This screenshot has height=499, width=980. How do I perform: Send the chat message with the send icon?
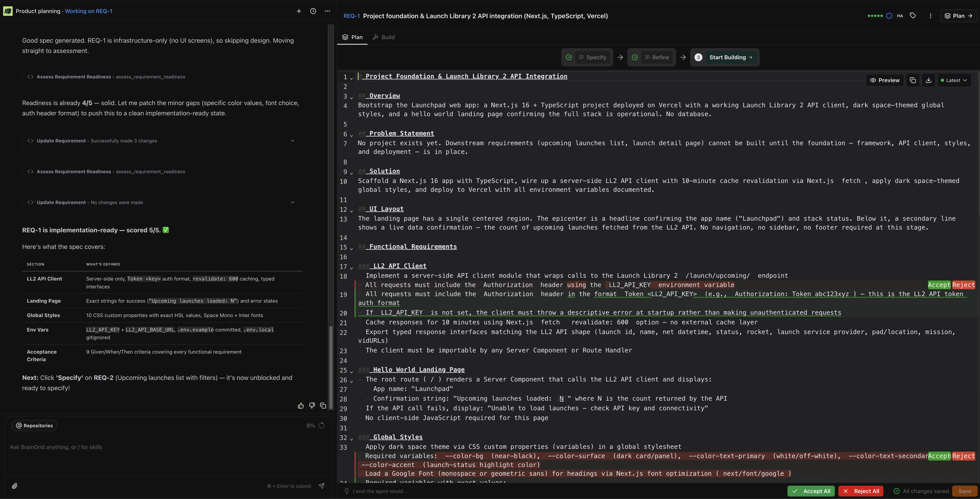point(321,486)
